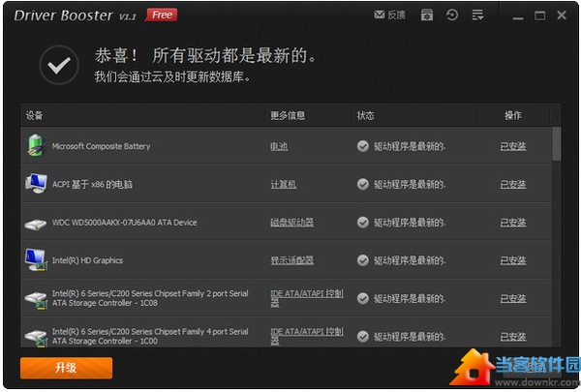This screenshot has height=392, width=581.
Task: Maximize the Driver Booster window
Action: [x=540, y=15]
